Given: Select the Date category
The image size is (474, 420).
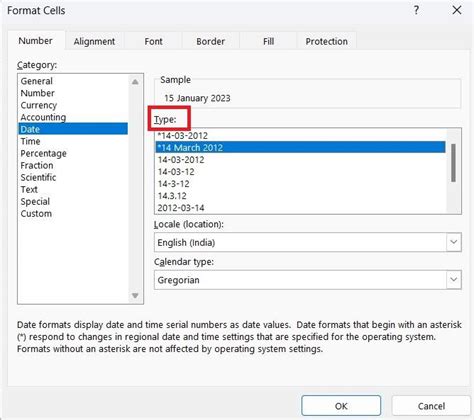Looking at the screenshot, I should click(x=73, y=129).
